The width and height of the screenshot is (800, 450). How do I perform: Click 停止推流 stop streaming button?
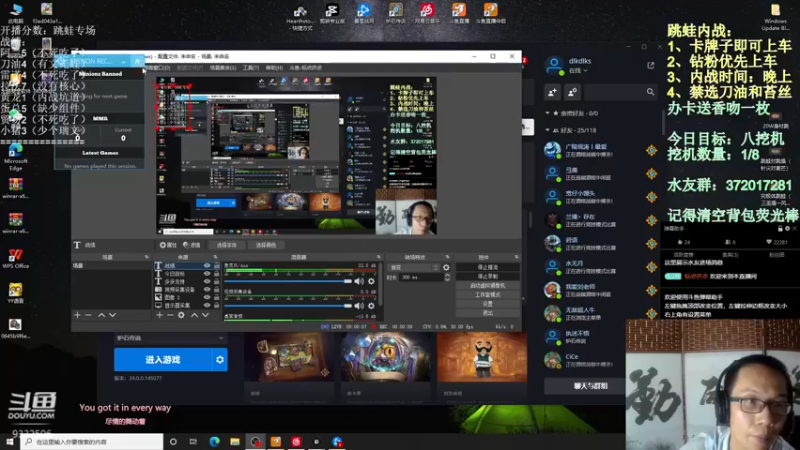pos(487,267)
